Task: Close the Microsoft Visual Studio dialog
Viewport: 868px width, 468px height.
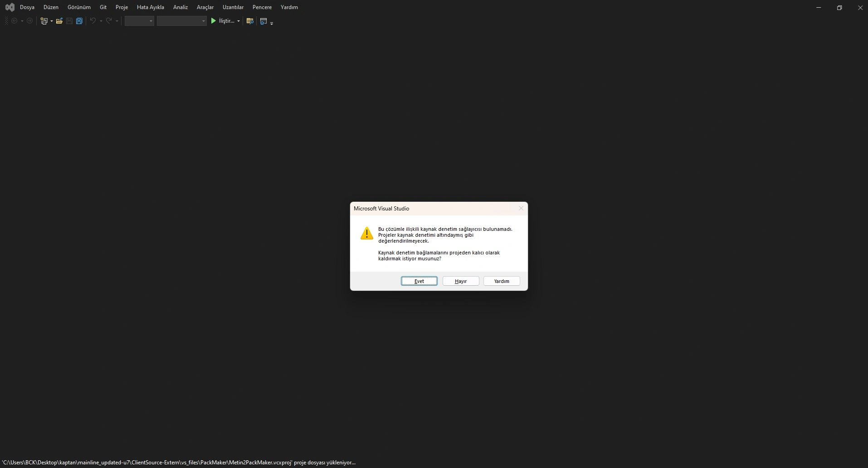Action: point(521,209)
